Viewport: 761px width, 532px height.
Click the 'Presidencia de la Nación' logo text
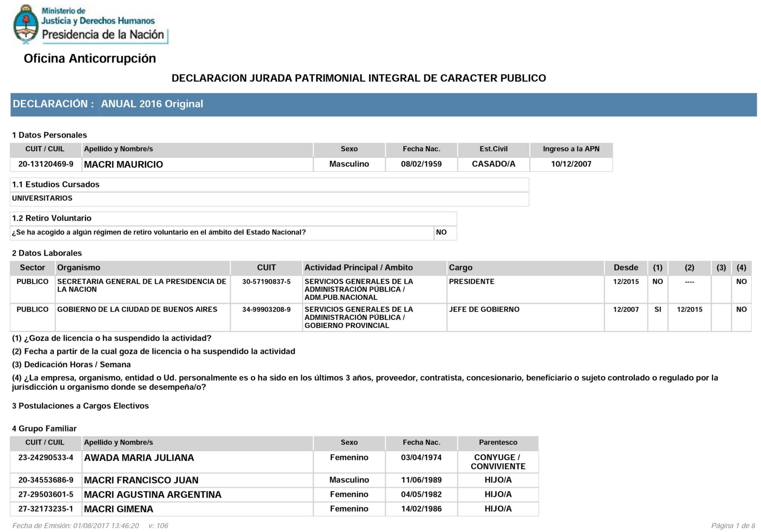coord(103,34)
